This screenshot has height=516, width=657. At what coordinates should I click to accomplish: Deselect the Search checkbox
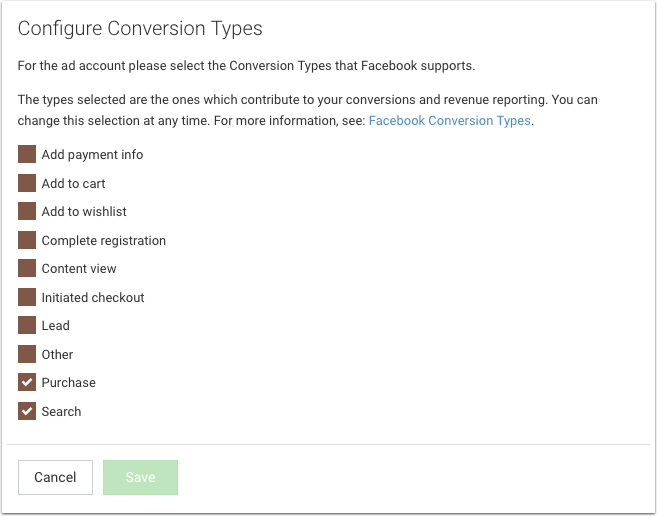[26, 411]
